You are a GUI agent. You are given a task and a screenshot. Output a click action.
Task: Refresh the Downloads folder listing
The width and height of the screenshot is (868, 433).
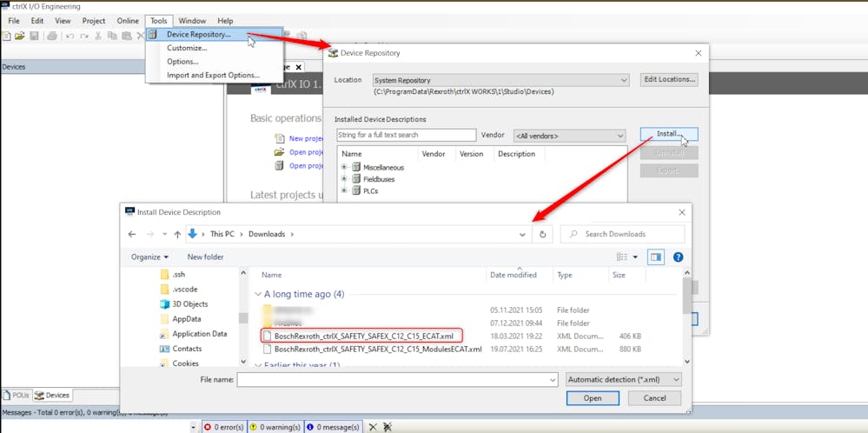[542, 234]
